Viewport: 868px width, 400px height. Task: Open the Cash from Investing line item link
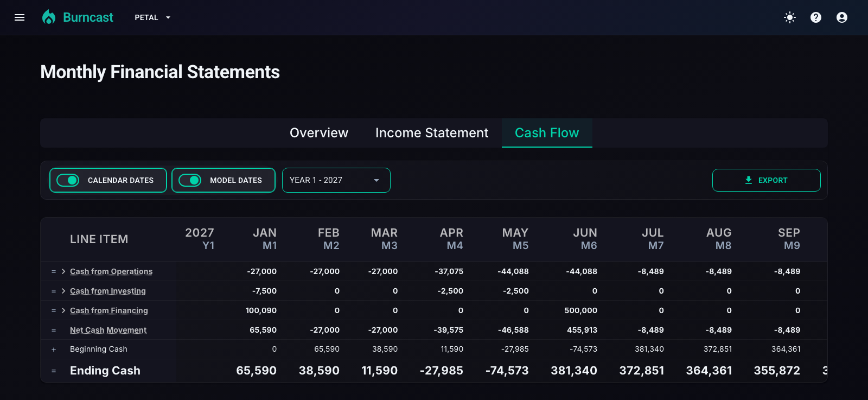[108, 291]
